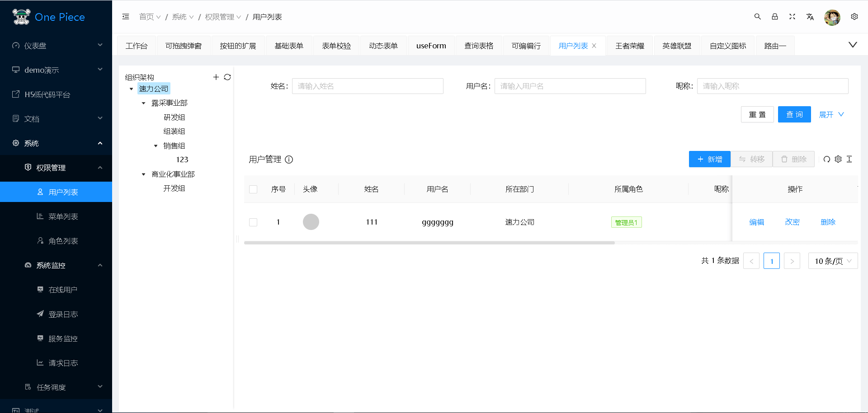Viewport: 868px width, 413px height.
Task: Expand search form with 展开
Action: (831, 115)
